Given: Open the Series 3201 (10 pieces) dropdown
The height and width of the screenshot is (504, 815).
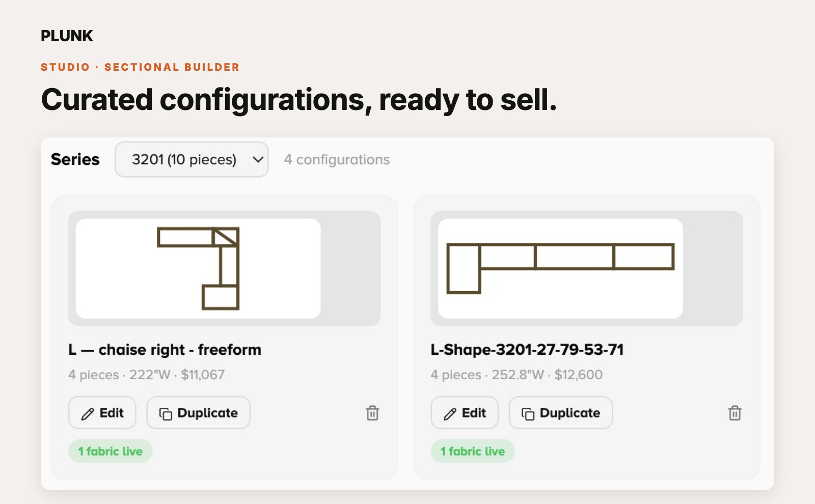Looking at the screenshot, I should coord(192,159).
